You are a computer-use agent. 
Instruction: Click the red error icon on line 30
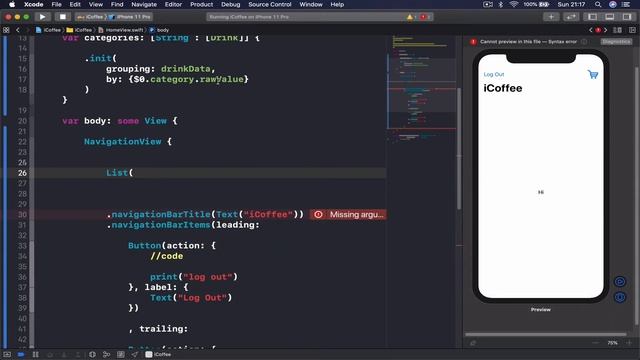[x=318, y=214]
